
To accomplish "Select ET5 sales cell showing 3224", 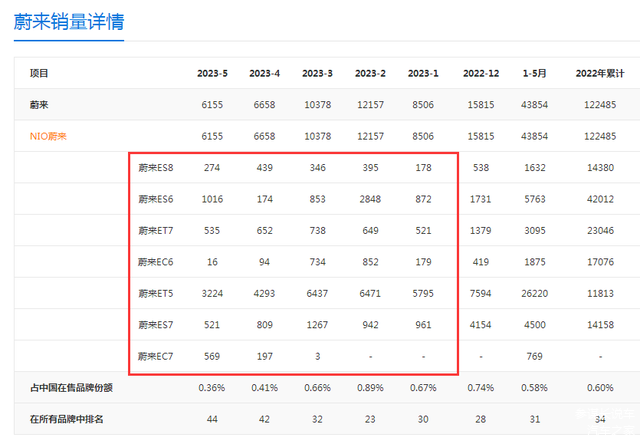I will (211, 294).
